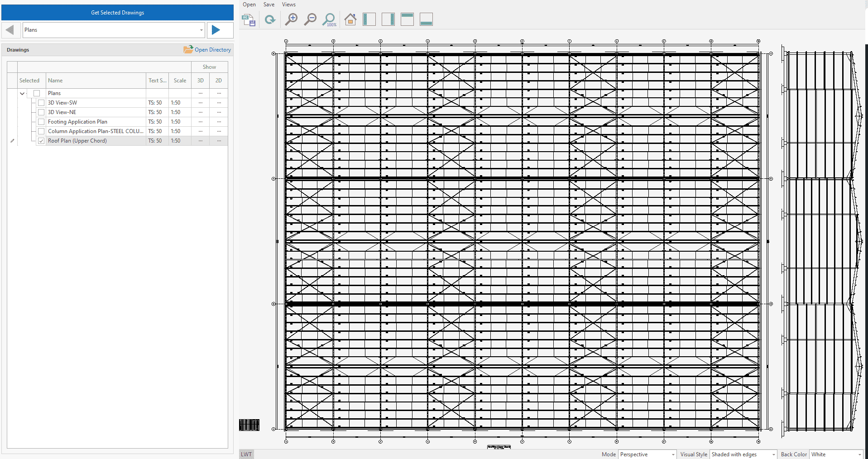Enable the 3D View-SW checkbox
Viewport: 868px width, 459px height.
click(x=41, y=103)
